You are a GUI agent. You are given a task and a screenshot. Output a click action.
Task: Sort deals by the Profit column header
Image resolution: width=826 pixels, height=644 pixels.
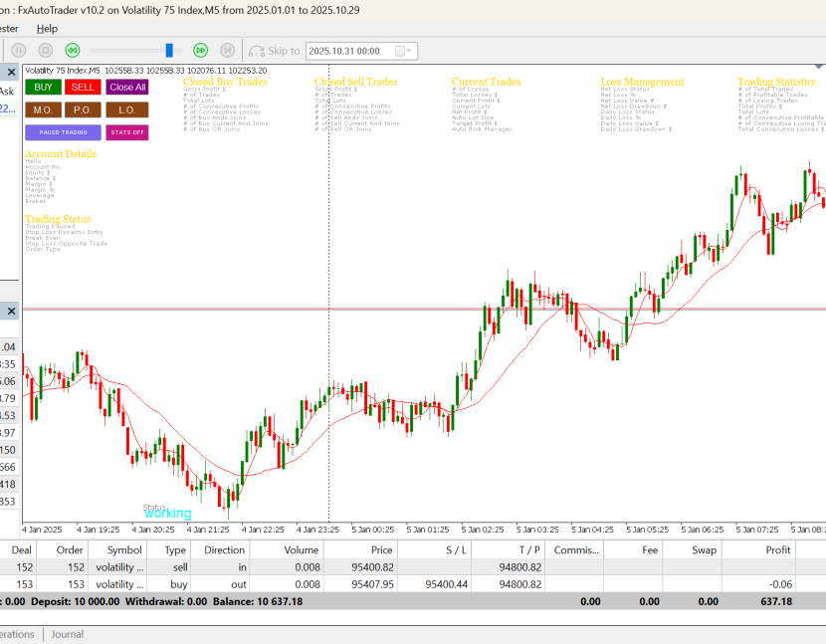pos(777,549)
